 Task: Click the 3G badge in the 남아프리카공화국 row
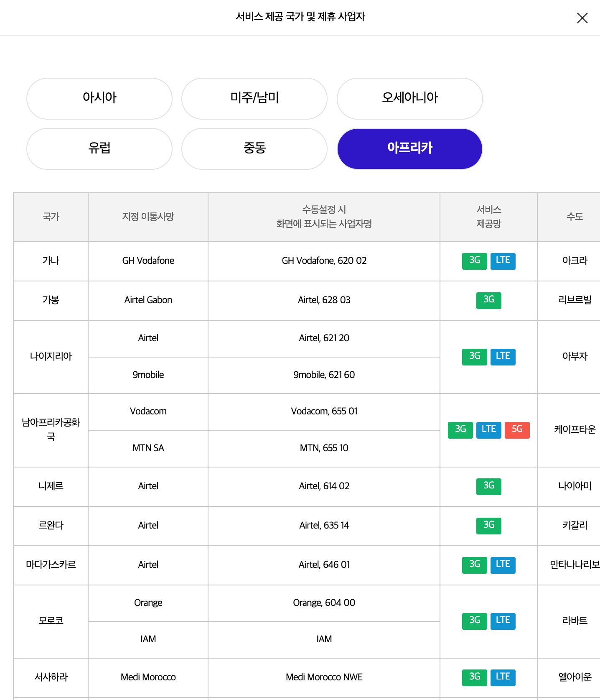tap(460, 430)
